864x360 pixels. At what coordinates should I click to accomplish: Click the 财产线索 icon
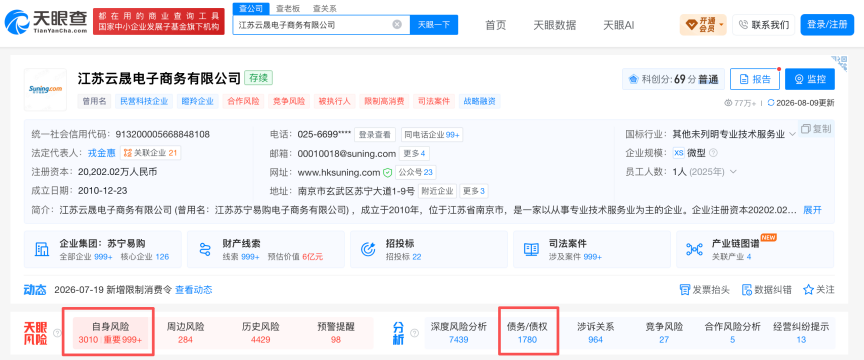pyautogui.click(x=205, y=249)
